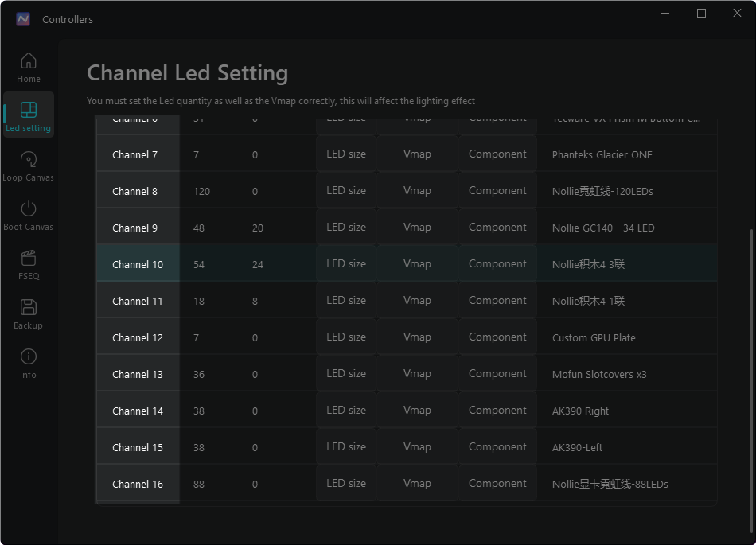Open the Backup save icon
This screenshot has width=756, height=545.
click(29, 307)
